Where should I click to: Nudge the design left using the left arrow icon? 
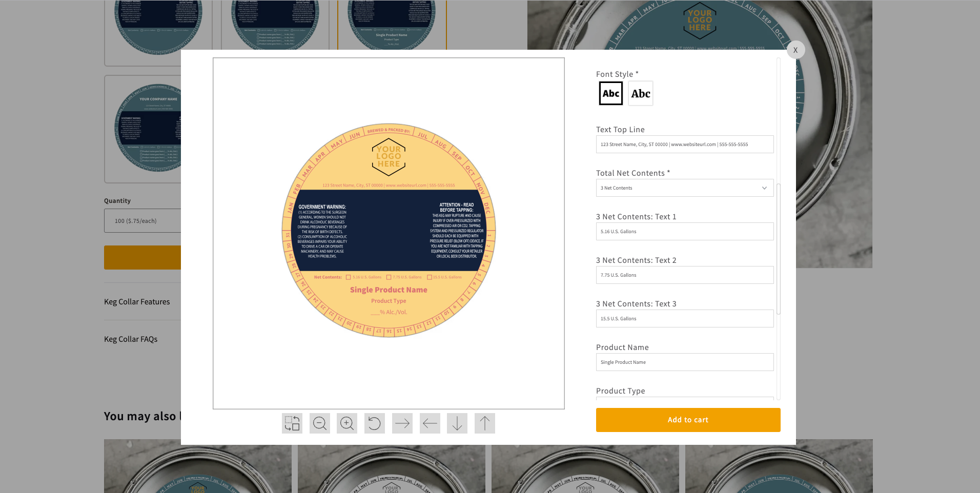click(x=430, y=423)
